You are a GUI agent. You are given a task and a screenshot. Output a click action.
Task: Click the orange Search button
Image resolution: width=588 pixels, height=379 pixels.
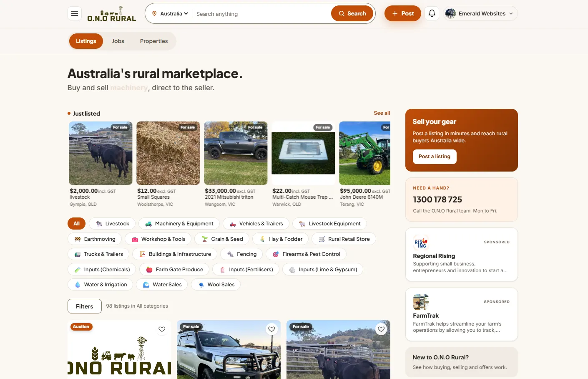coord(352,13)
